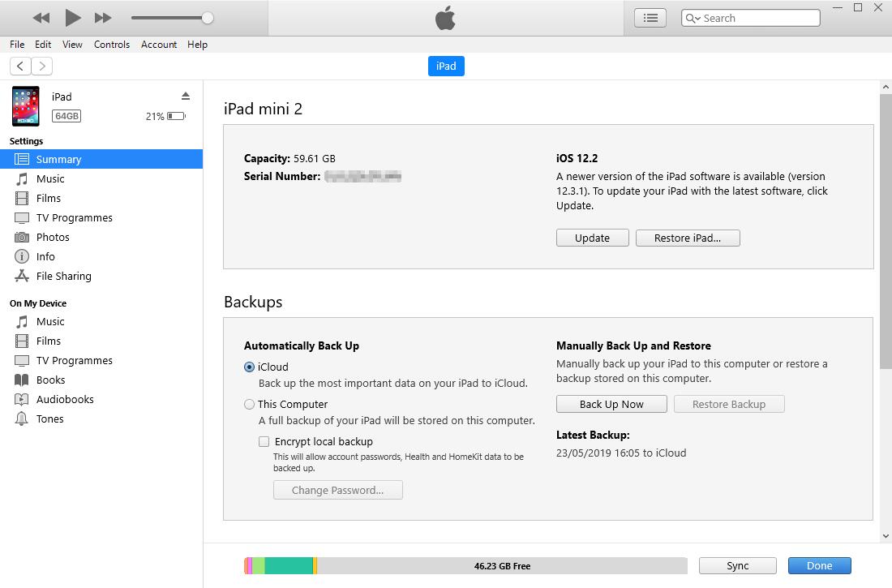Select the This Computer radio button

tap(249, 404)
